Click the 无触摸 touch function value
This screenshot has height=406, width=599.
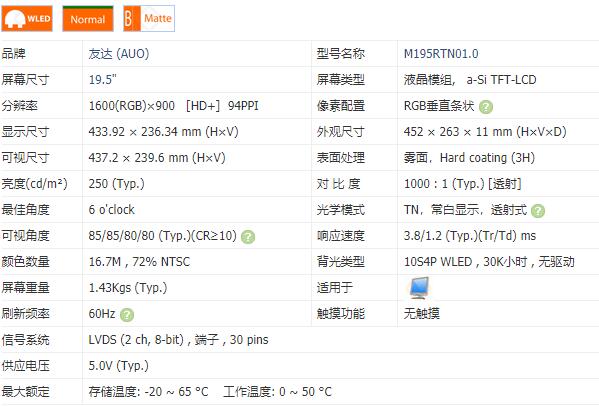[x=422, y=314]
